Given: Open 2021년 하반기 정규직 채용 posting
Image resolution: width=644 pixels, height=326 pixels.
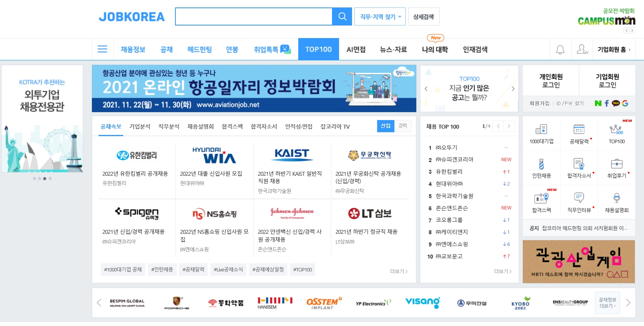Looking at the screenshot, I should click(367, 231).
